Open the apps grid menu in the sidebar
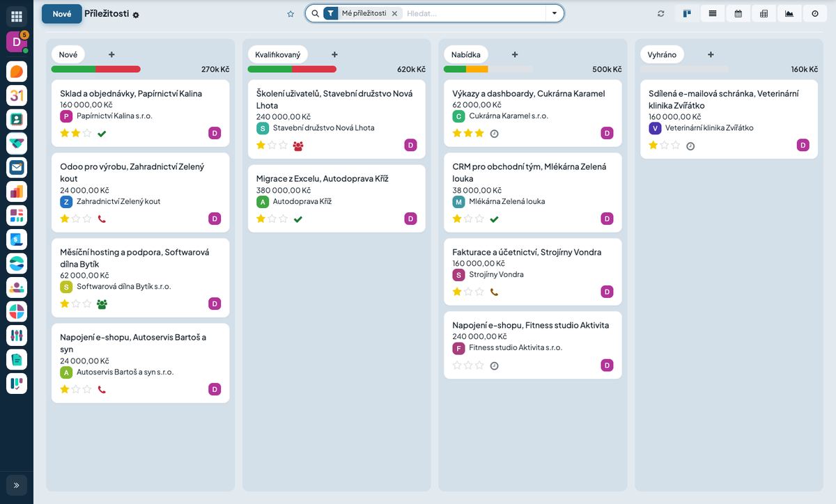 click(17, 16)
